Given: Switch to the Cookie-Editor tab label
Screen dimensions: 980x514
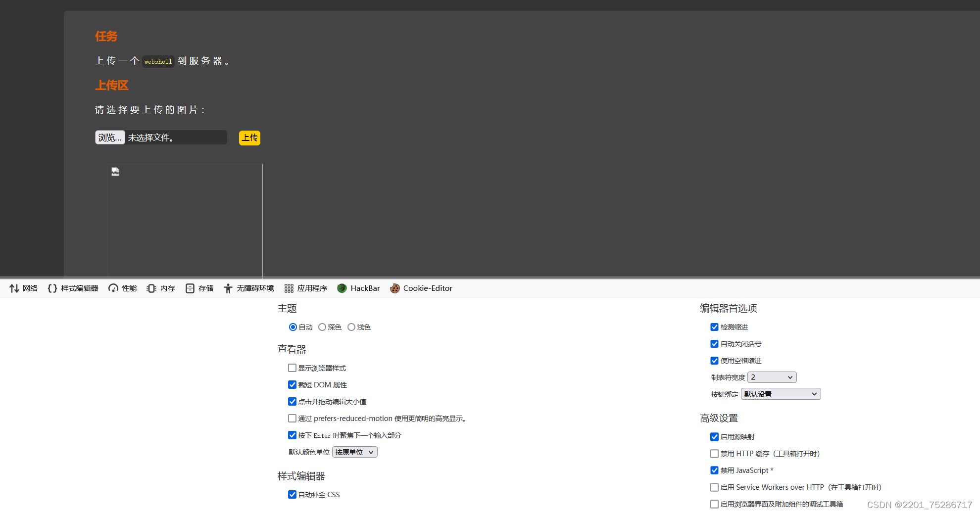Looking at the screenshot, I should (x=428, y=288).
